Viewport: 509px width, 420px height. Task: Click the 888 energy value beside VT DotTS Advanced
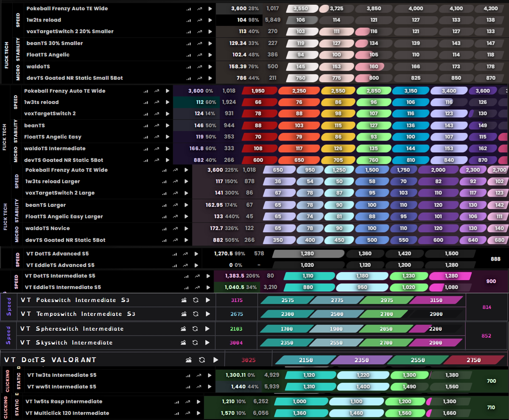tap(495, 259)
